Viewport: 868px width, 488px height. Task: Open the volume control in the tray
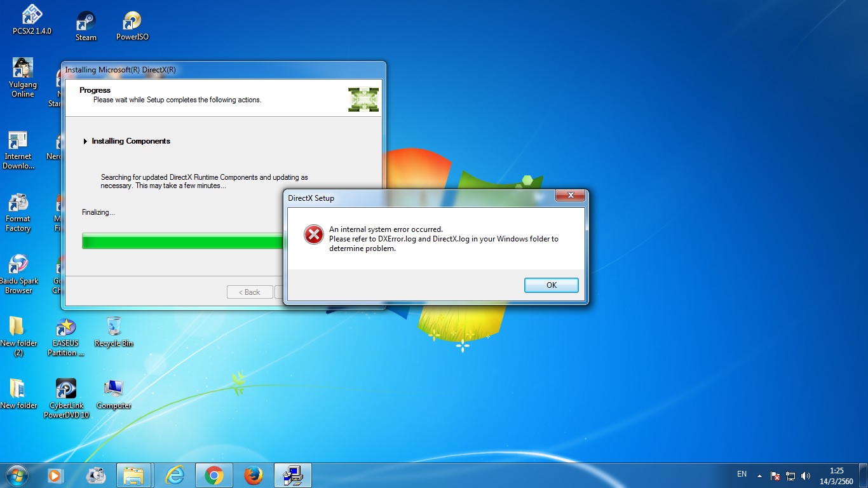[x=806, y=475]
